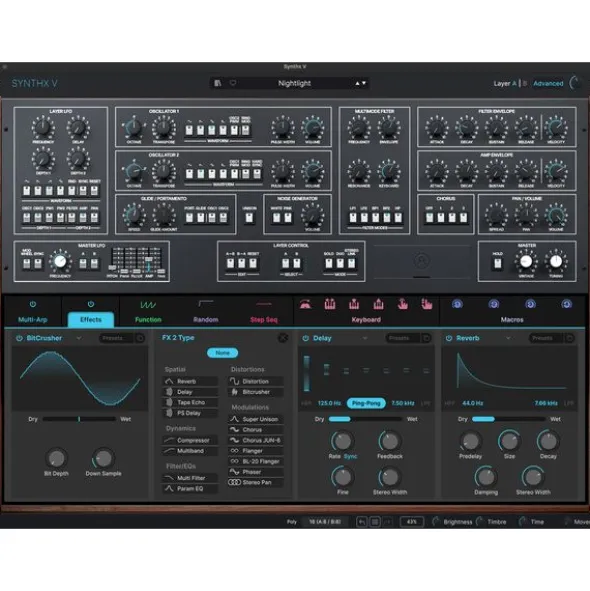Select None in FX 2 Type
The image size is (590, 591).
(x=222, y=353)
